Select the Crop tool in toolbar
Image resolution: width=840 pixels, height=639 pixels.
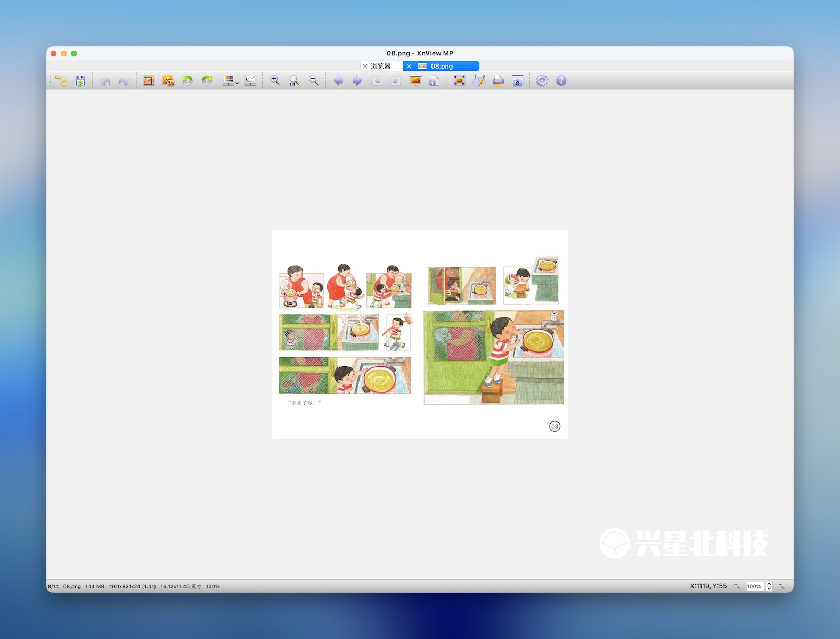coord(149,81)
